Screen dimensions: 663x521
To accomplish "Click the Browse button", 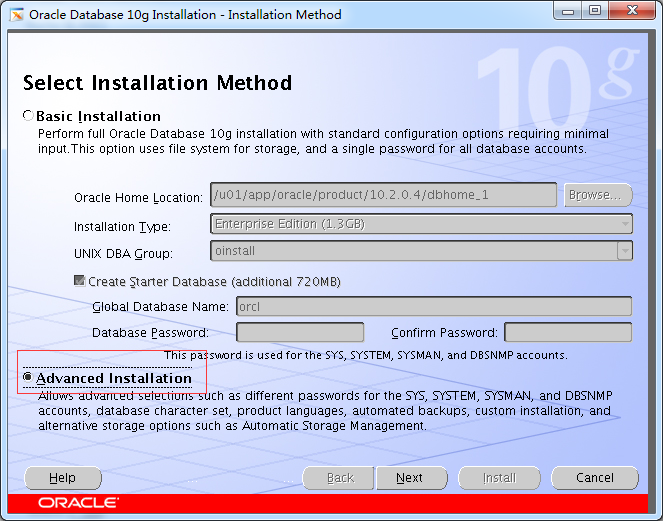I will [598, 195].
